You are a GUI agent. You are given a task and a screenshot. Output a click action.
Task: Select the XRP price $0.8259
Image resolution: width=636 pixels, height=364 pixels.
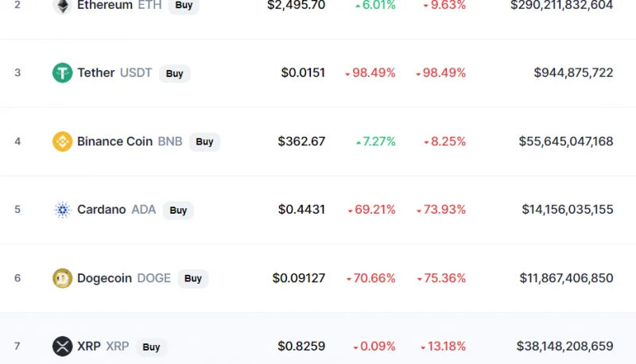301,347
